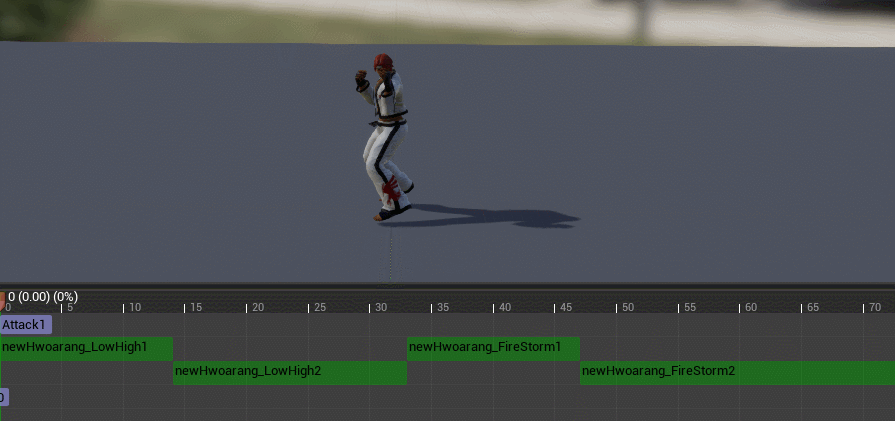
Task: Select the Attack1 montage section marker
Action: [26, 325]
